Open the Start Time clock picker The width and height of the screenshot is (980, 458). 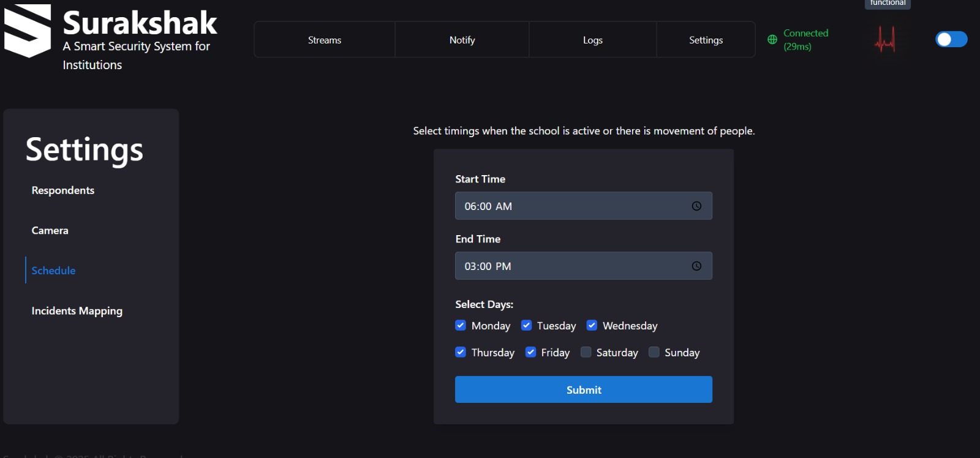coord(696,206)
